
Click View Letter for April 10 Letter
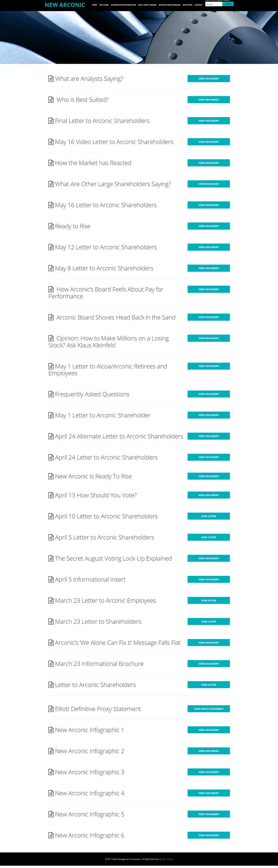(x=209, y=516)
